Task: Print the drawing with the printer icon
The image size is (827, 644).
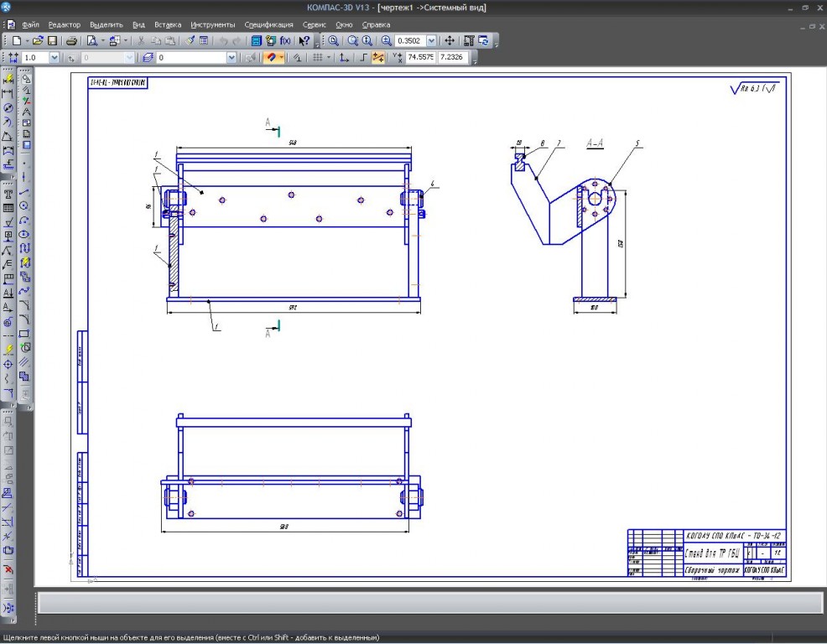Action: click(x=72, y=40)
